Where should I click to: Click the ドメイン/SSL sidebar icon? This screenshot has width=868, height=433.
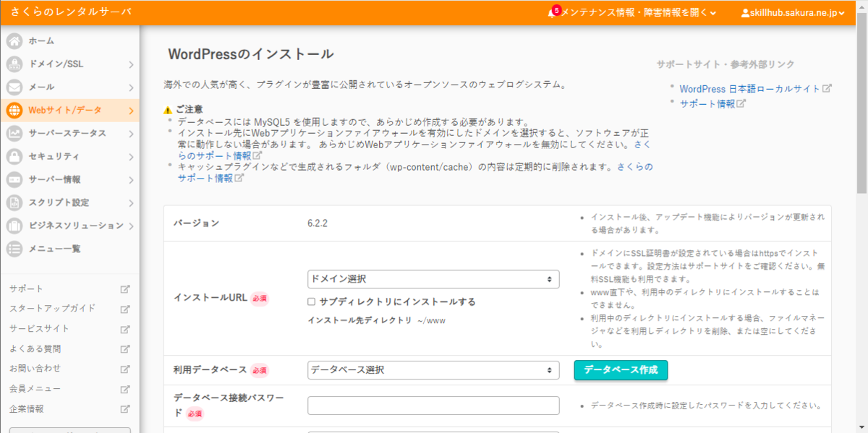pos(14,64)
